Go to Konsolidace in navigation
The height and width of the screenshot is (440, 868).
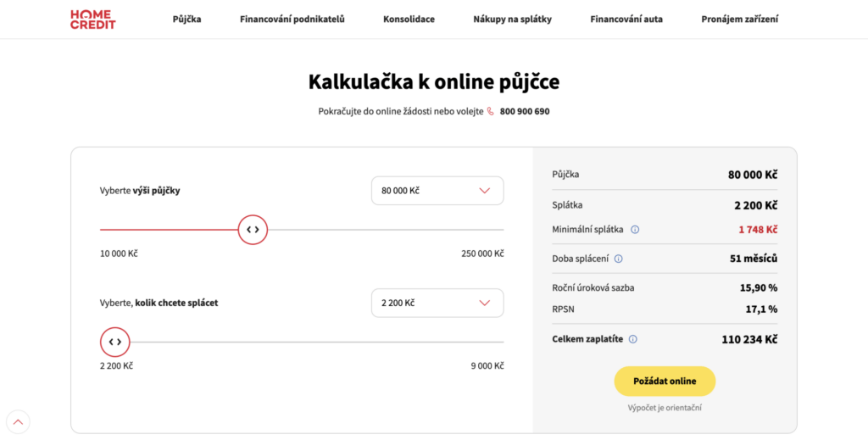[409, 19]
